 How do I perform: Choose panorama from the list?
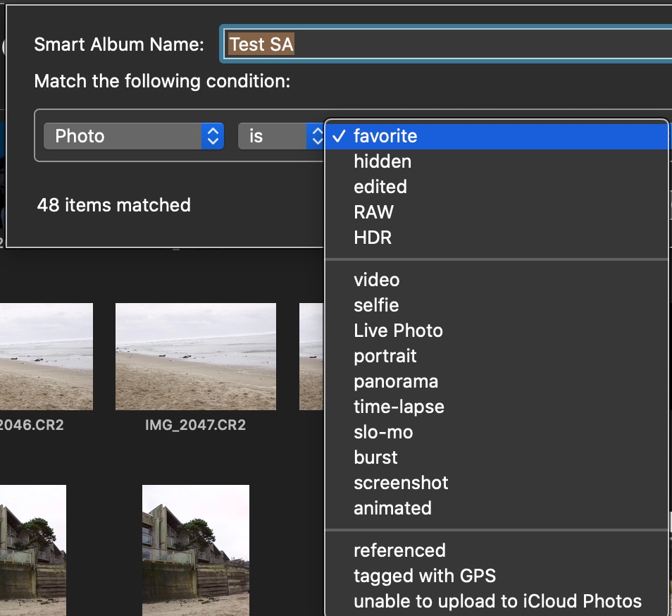click(396, 381)
